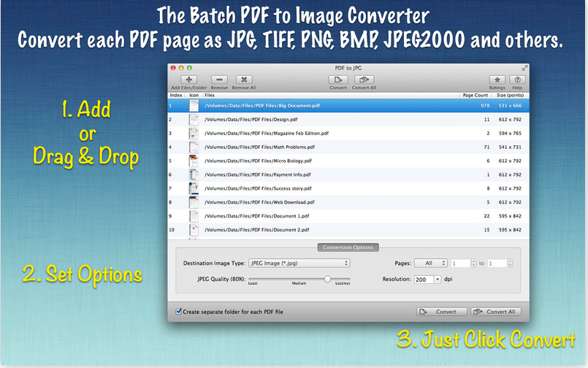Open Help via the question mark icon
Image resolution: width=588 pixels, height=368 pixels.
click(517, 80)
